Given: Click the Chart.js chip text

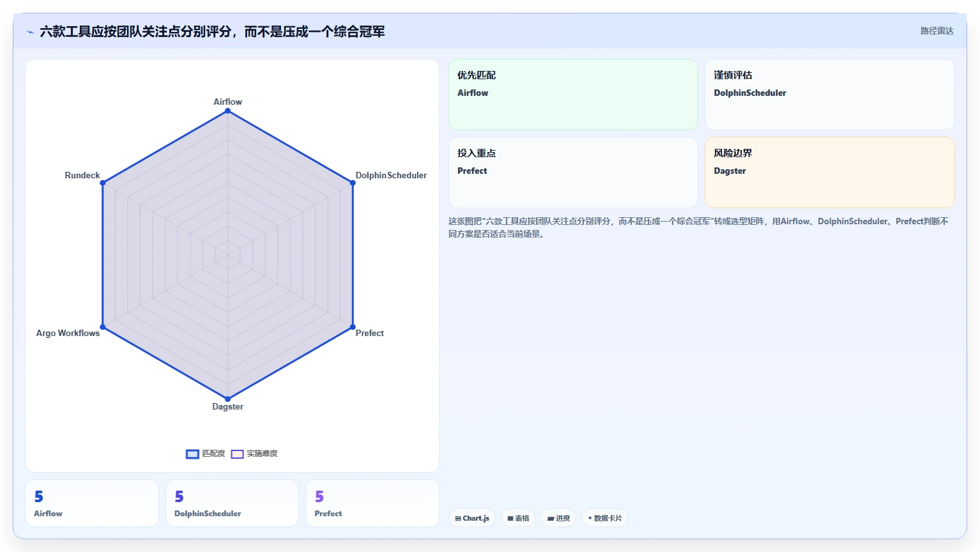Looking at the screenshot, I should pos(476,518).
